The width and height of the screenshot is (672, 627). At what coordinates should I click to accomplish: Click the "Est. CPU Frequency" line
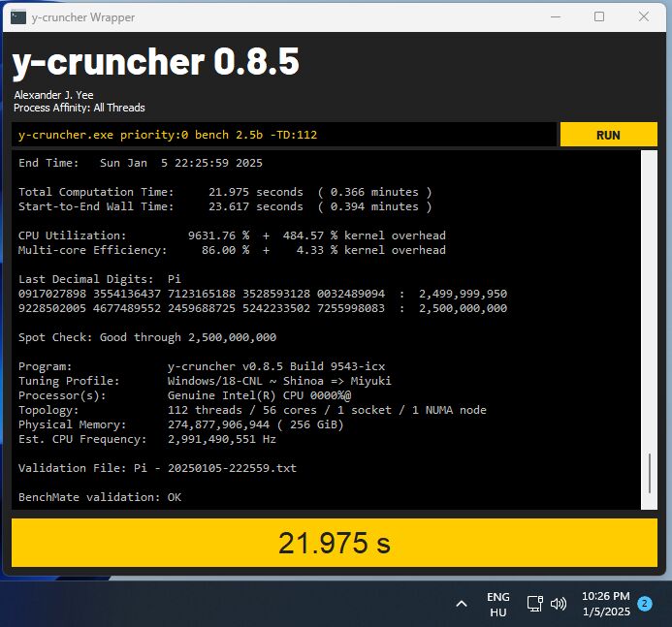tap(147, 439)
